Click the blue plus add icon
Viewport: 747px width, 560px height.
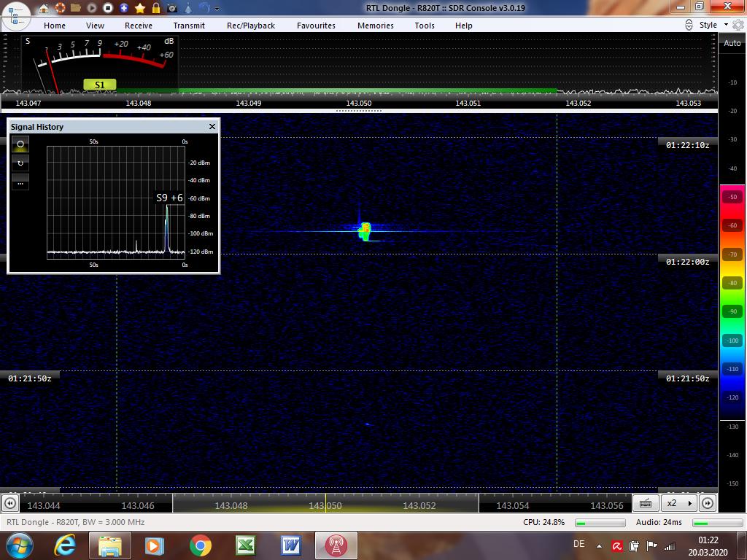click(124, 8)
